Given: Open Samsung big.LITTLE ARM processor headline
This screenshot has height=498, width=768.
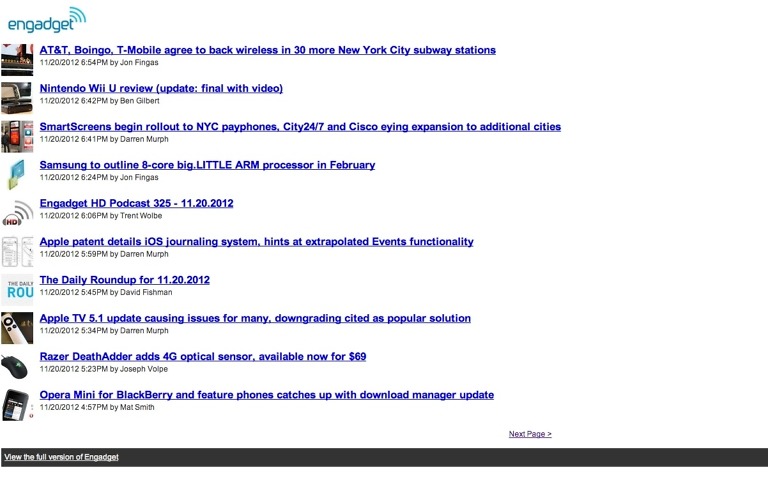Looking at the screenshot, I should [207, 165].
